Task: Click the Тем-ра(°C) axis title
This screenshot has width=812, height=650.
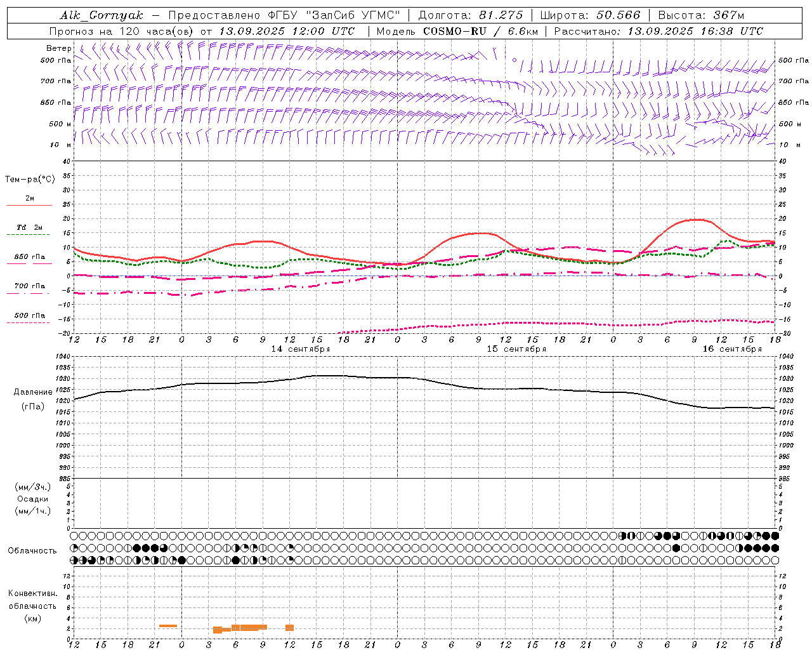Action: pyautogui.click(x=30, y=180)
